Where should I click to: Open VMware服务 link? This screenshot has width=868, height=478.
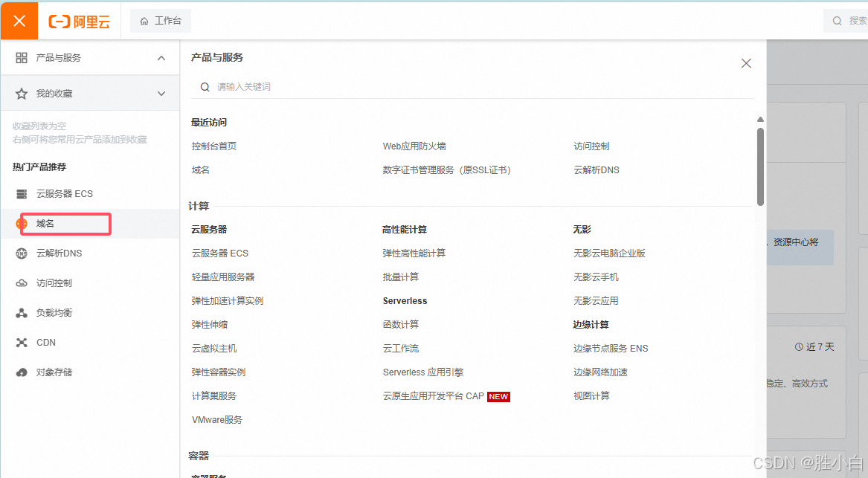[217, 420]
